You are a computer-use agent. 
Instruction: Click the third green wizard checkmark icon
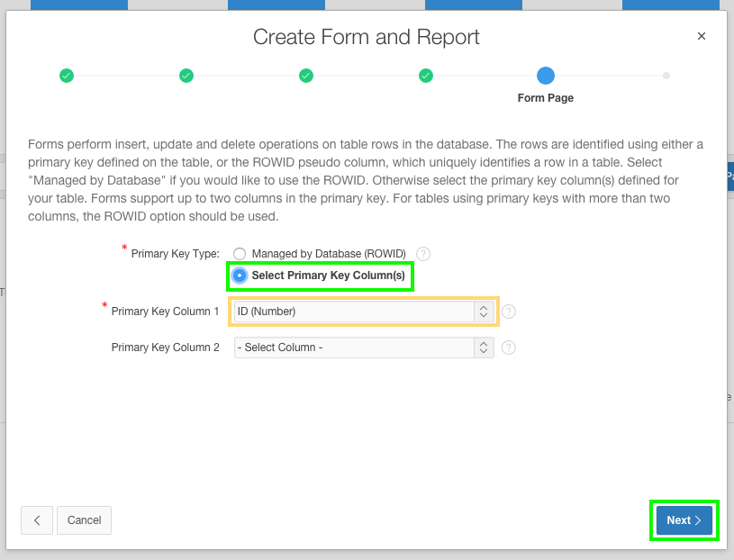pos(305,76)
